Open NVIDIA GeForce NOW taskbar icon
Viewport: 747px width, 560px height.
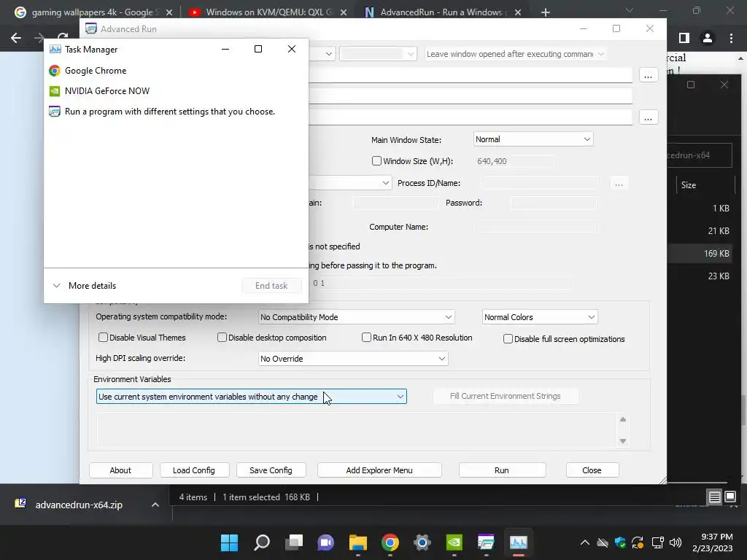point(454,542)
